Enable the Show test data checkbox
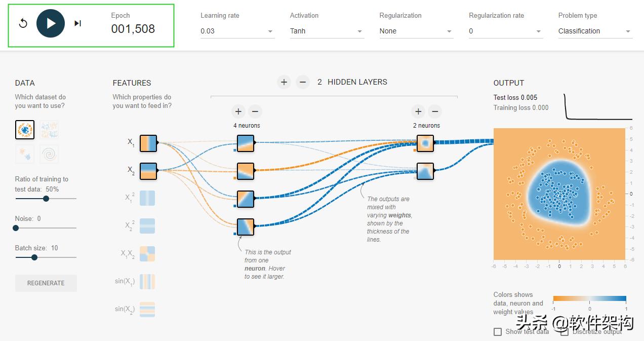 (497, 331)
